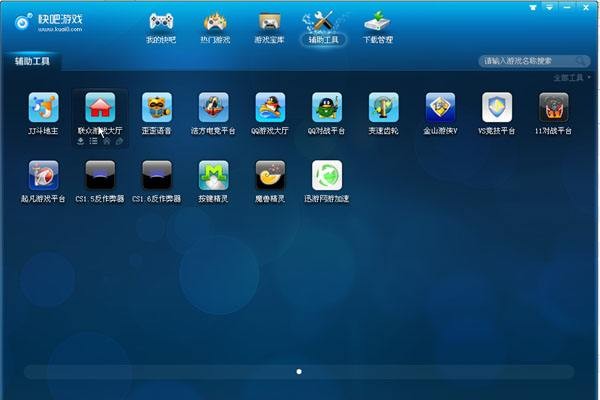Expand the 全部工具 filter dropdown
Screen dimensions: 600x400
pos(572,78)
